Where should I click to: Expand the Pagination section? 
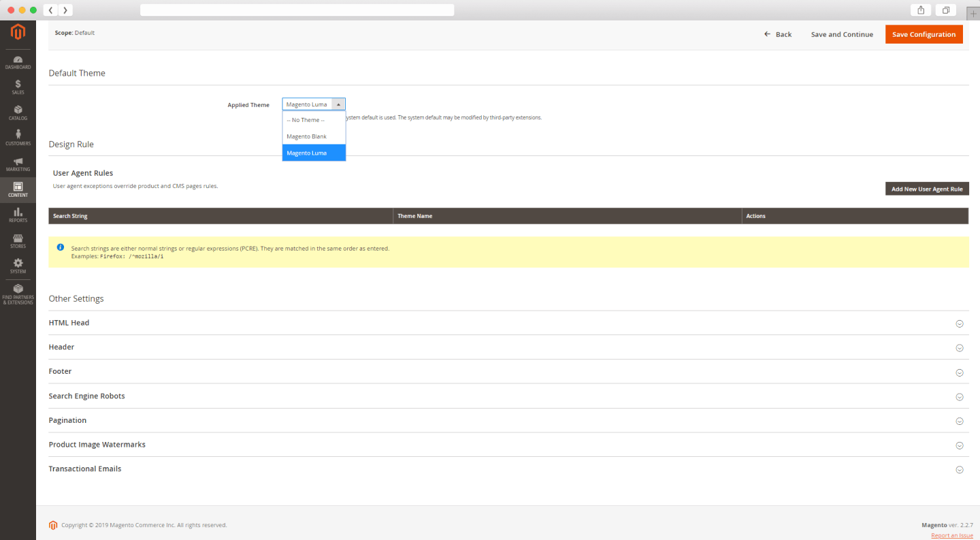pos(508,420)
